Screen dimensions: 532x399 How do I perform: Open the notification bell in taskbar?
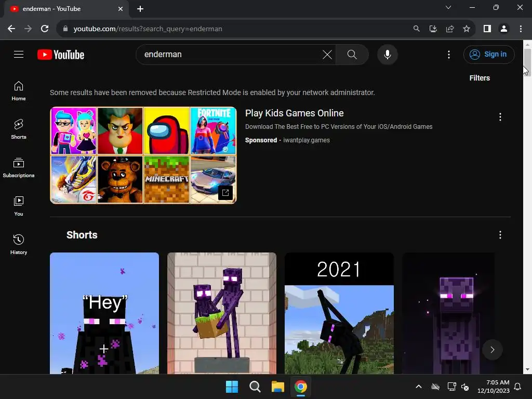click(x=517, y=387)
